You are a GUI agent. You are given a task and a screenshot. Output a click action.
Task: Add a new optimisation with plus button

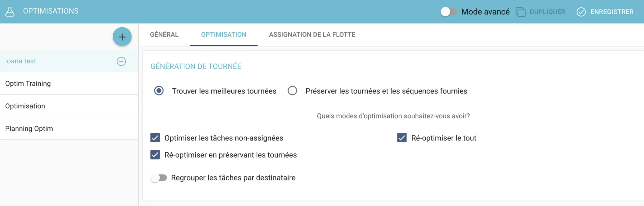point(122,37)
